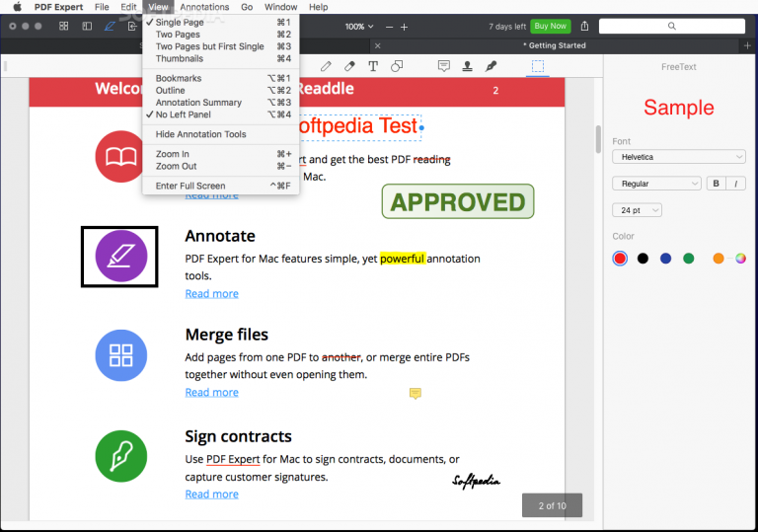Toggle the annotation pen icon in toolbar
758x532 pixels.
click(x=110, y=26)
